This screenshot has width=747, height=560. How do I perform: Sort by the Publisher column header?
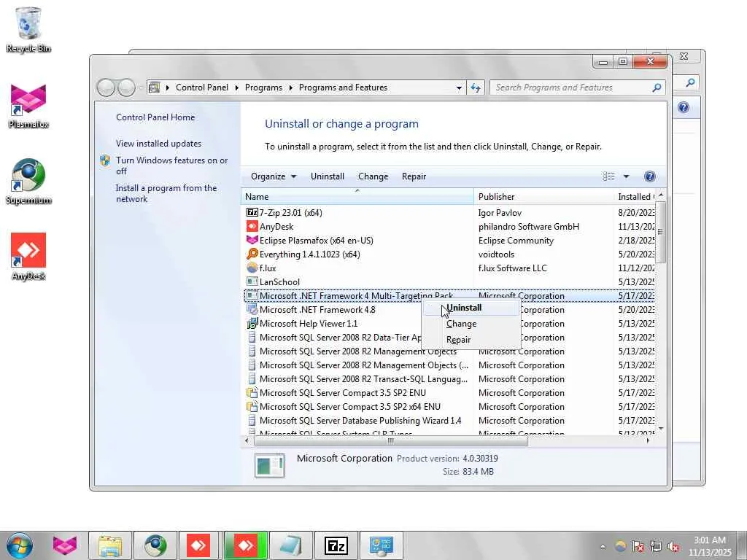543,197
